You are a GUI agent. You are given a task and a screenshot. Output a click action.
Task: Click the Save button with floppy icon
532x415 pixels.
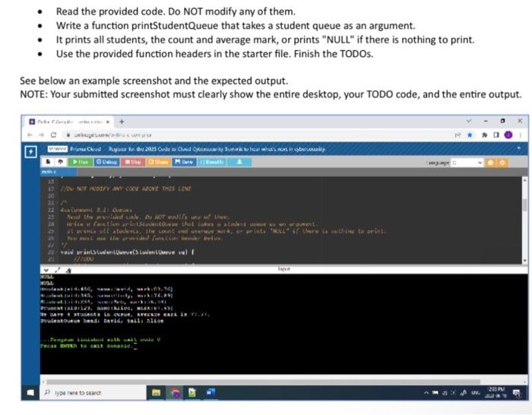pos(184,162)
